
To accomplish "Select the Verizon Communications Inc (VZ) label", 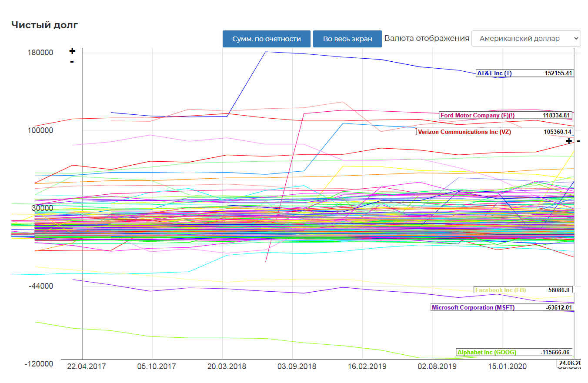I will pyautogui.click(x=465, y=132).
